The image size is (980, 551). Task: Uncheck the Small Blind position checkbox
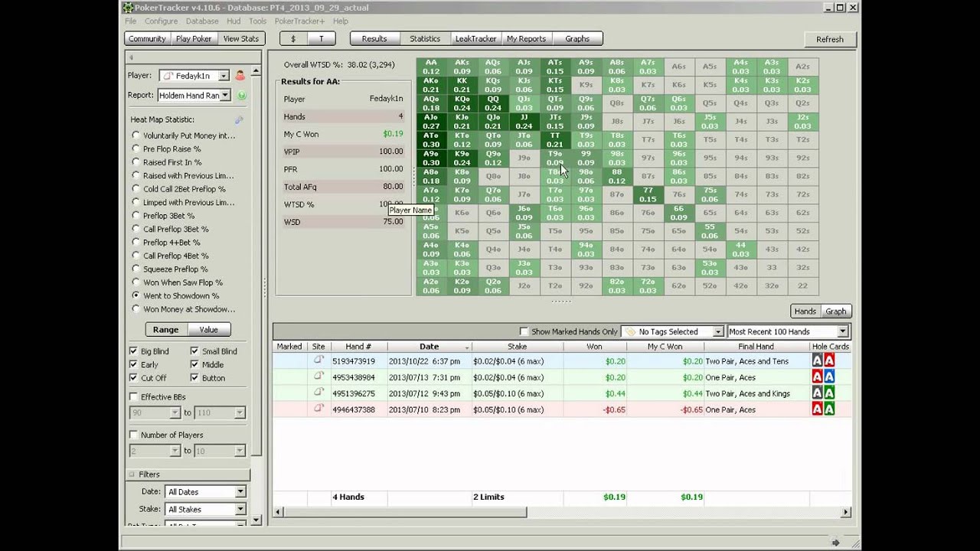click(x=194, y=351)
